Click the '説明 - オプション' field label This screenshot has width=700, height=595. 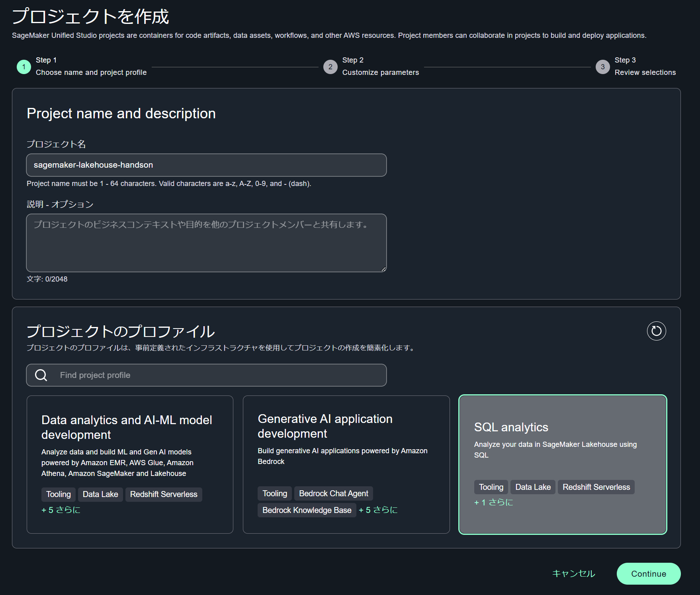point(60,204)
